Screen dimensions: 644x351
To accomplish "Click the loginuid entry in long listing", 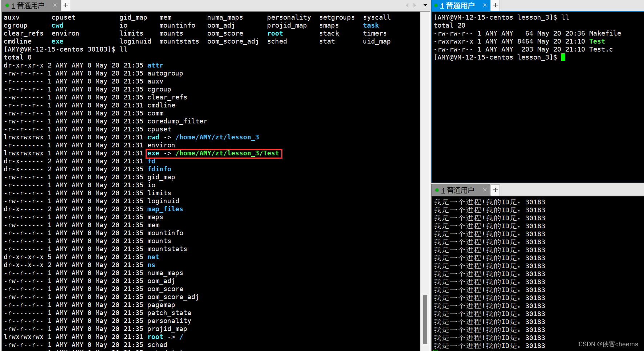I will (163, 201).
